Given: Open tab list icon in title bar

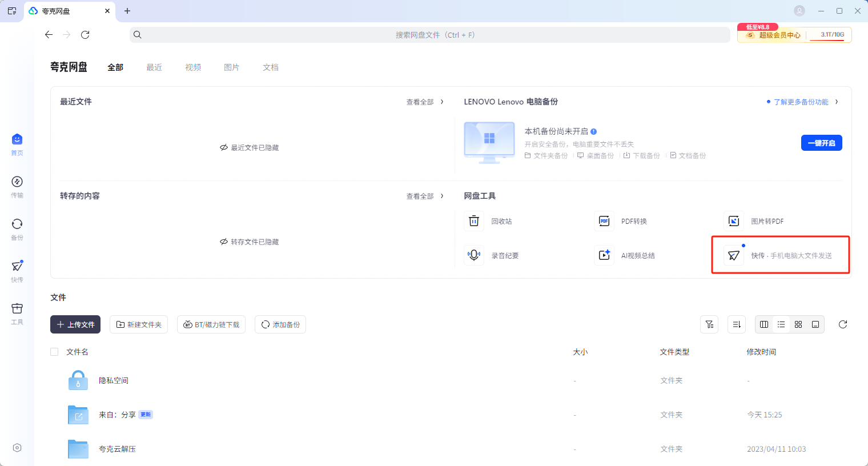Looking at the screenshot, I should click(12, 11).
